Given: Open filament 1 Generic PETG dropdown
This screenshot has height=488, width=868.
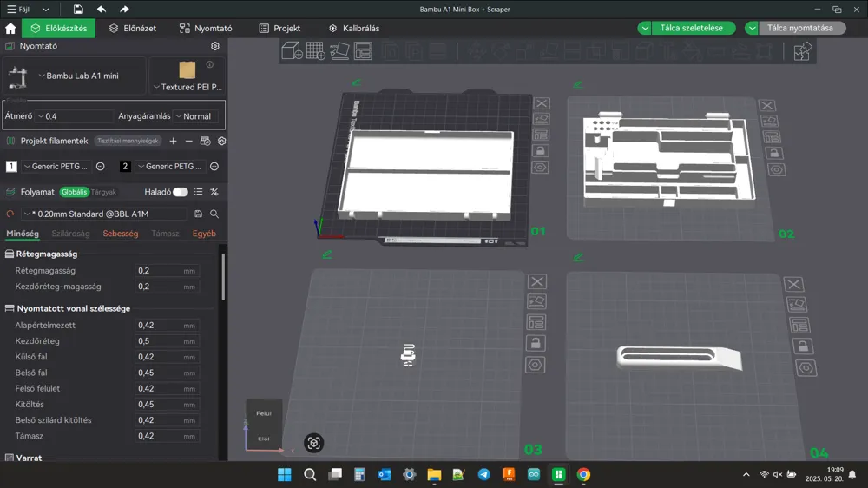Looking at the screenshot, I should click(x=57, y=166).
